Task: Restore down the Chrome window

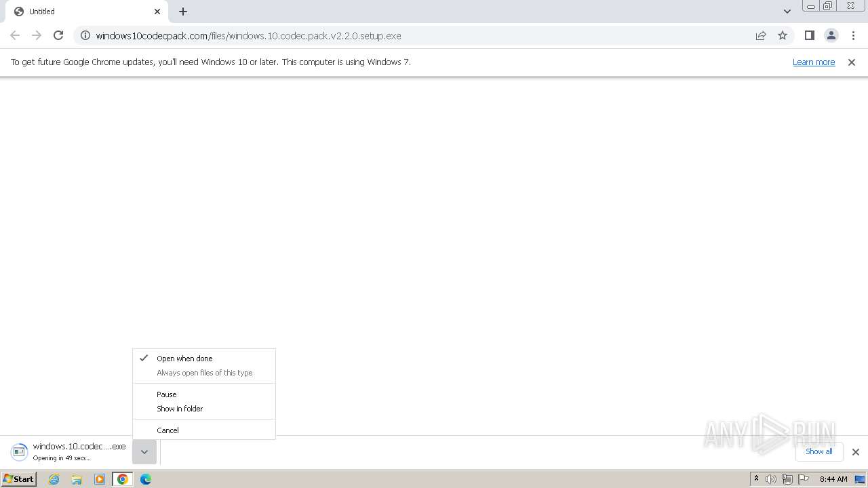Action: click(x=828, y=6)
